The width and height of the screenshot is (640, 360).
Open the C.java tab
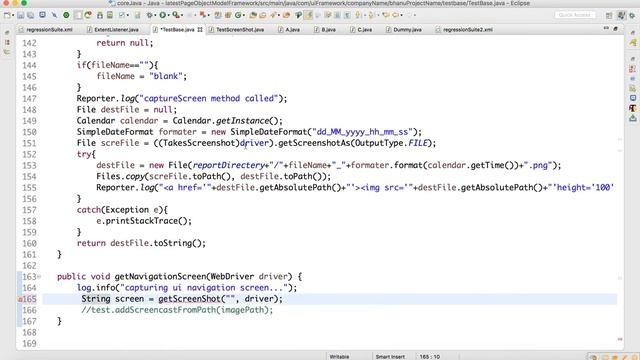click(x=361, y=30)
